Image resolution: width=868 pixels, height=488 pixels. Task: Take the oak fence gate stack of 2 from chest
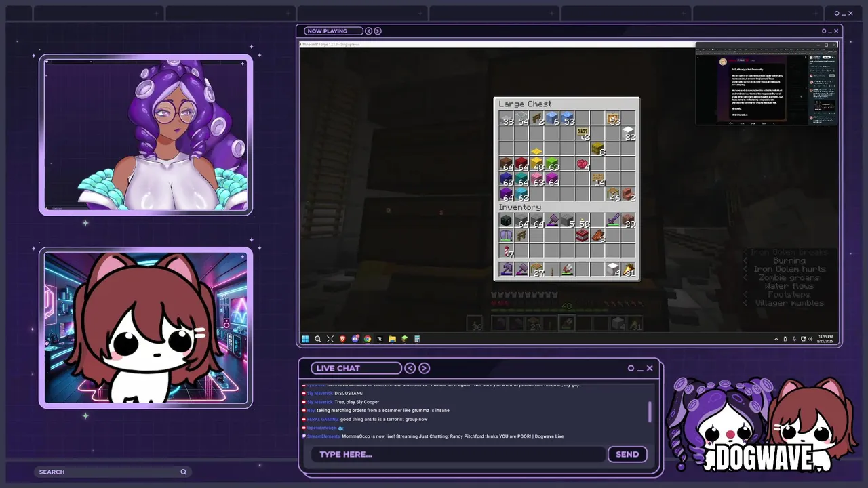pyautogui.click(x=537, y=119)
